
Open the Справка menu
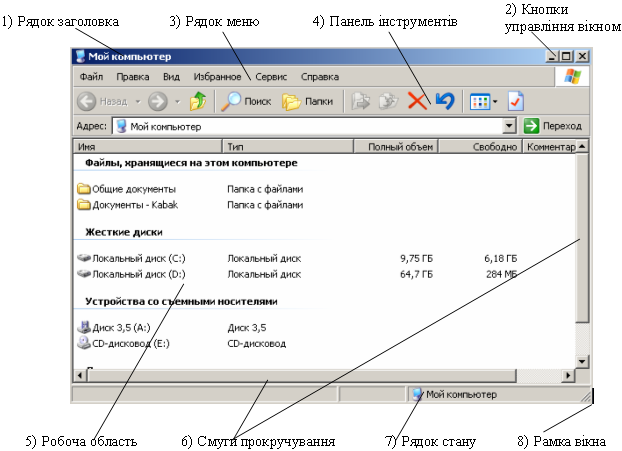coord(320,77)
